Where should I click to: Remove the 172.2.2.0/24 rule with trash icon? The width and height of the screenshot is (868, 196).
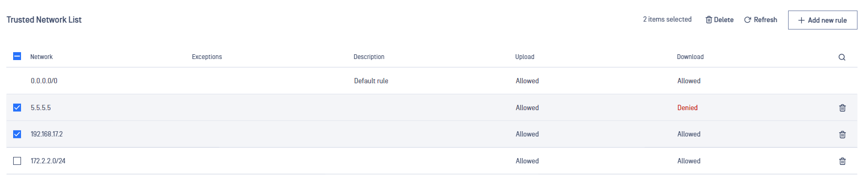842,161
